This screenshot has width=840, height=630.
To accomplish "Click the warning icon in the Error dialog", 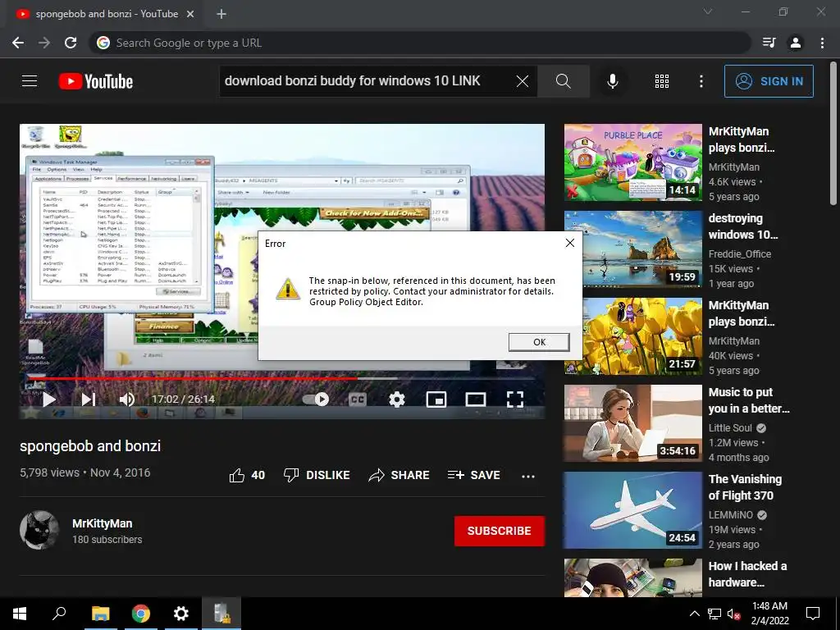I will [x=288, y=290].
